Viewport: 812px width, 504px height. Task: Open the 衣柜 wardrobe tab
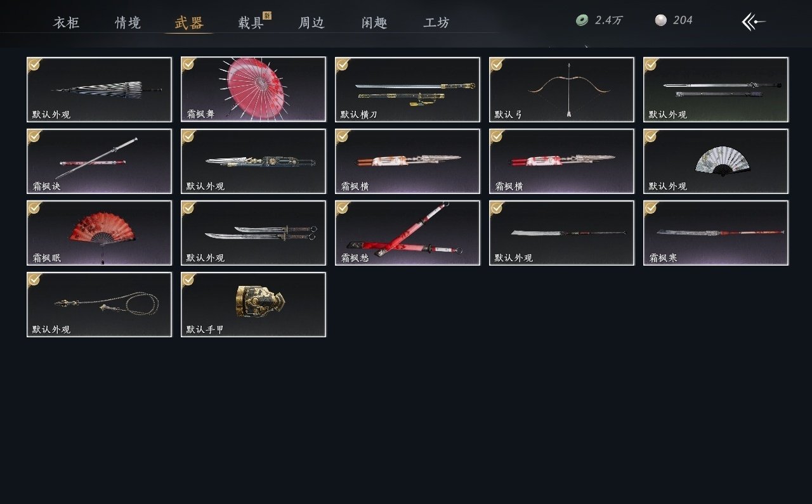point(66,23)
